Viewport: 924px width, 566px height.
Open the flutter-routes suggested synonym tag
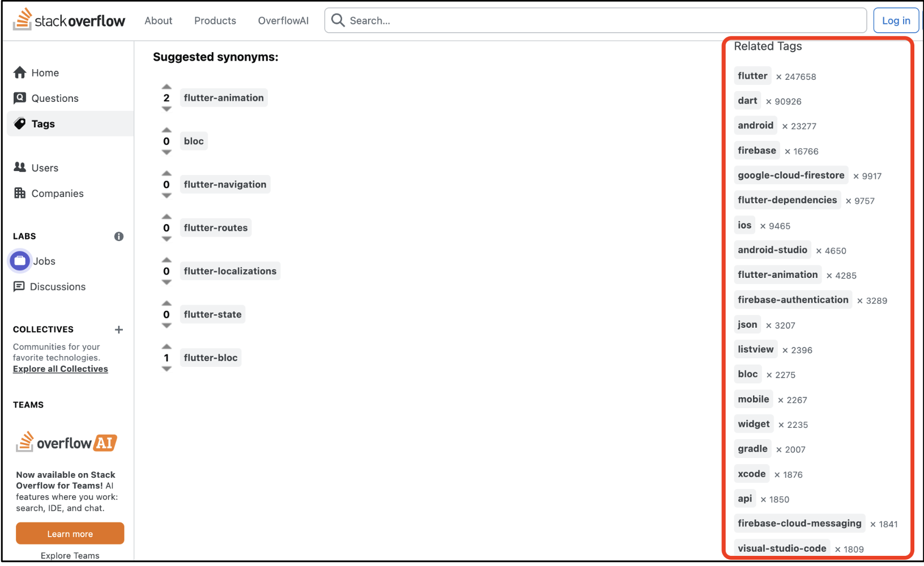(x=216, y=228)
